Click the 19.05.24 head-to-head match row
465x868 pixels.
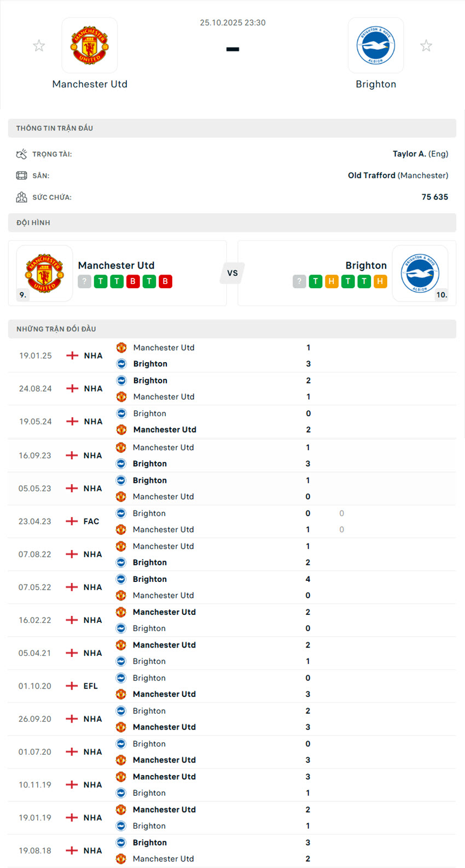[233, 421]
